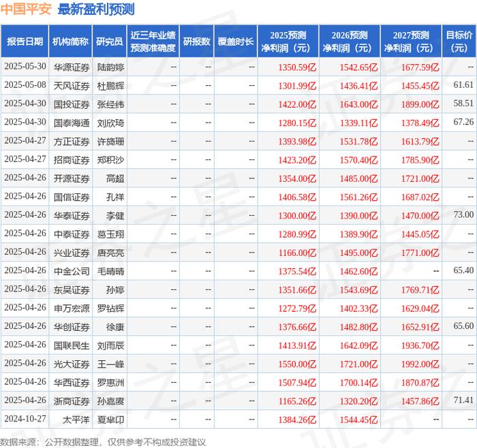Select the 浙商证券 institution cell
This screenshot has height=448, width=477.
tap(72, 401)
